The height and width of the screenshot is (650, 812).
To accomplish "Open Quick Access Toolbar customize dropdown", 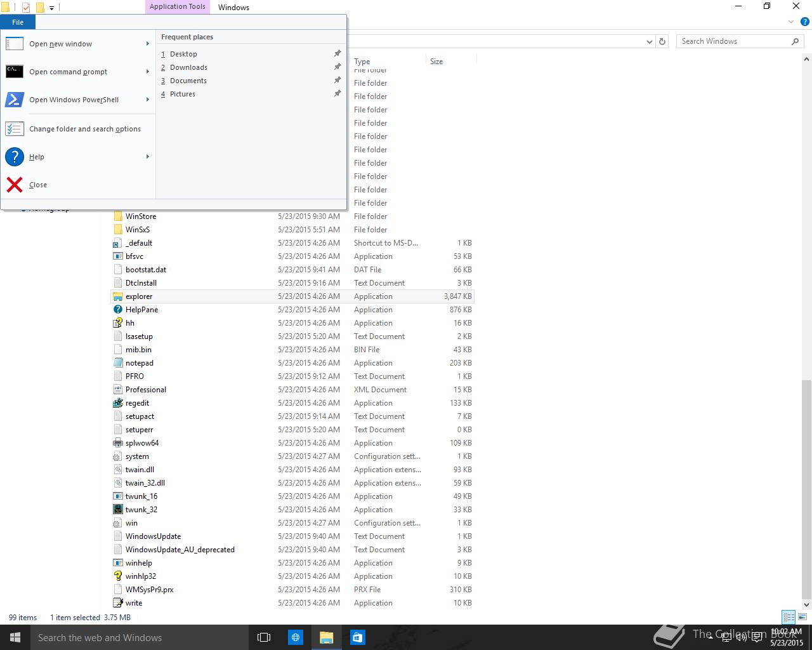I will click(52, 8).
